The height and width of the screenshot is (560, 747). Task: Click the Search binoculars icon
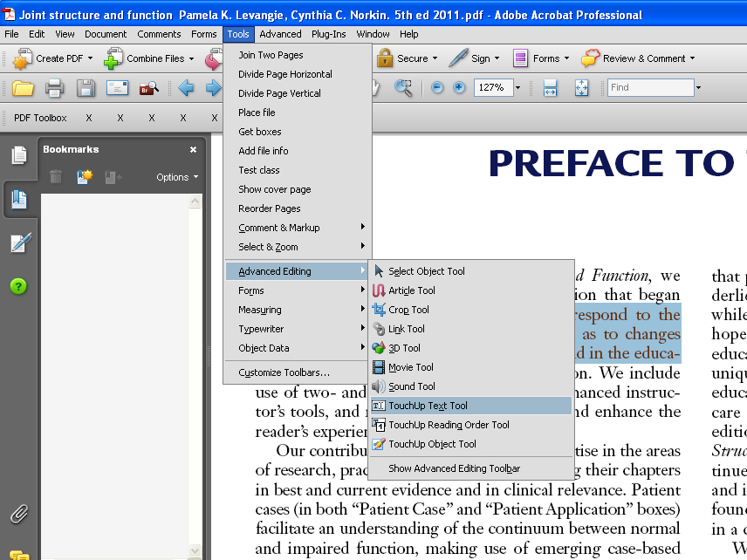(148, 88)
